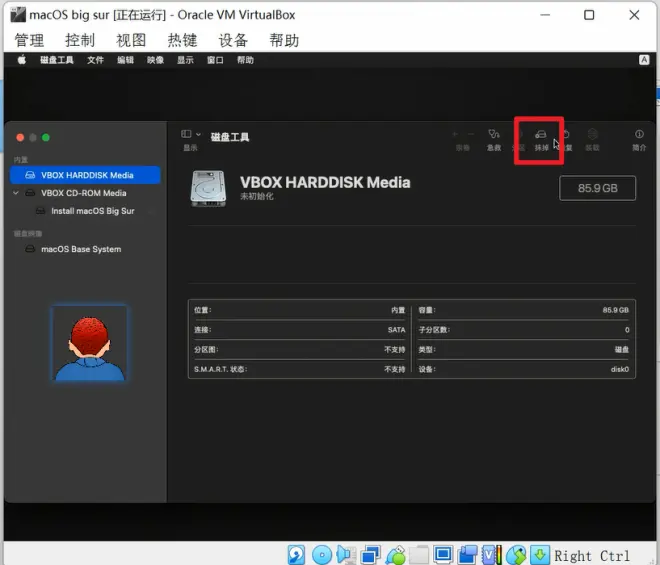Click the Partition (分区) toolbar icon
Screen dimensions: 660x565
tap(519, 134)
